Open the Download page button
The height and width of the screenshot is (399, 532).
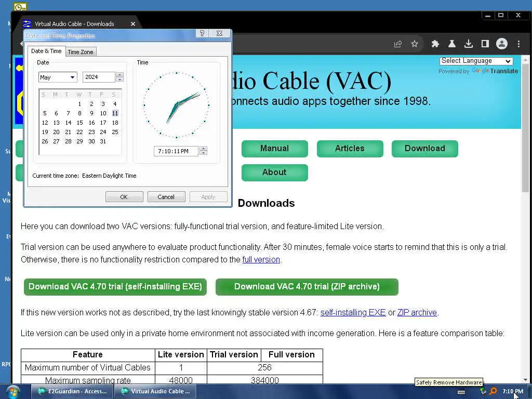tap(425, 148)
